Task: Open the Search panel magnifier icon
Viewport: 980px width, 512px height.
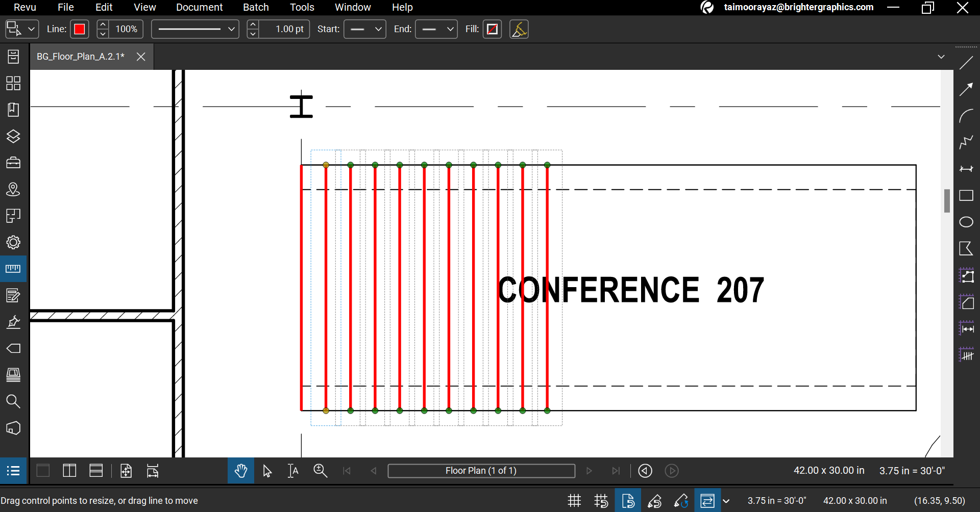Action: 13,401
